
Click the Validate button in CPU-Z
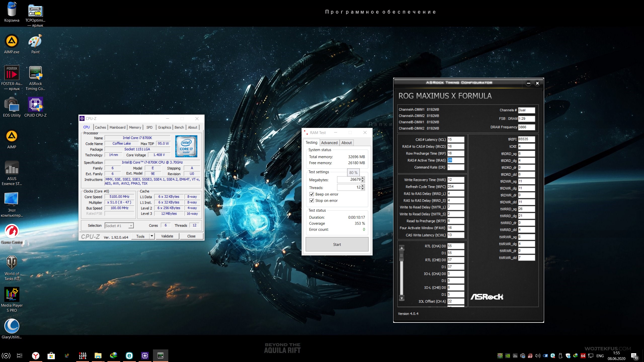(x=167, y=236)
